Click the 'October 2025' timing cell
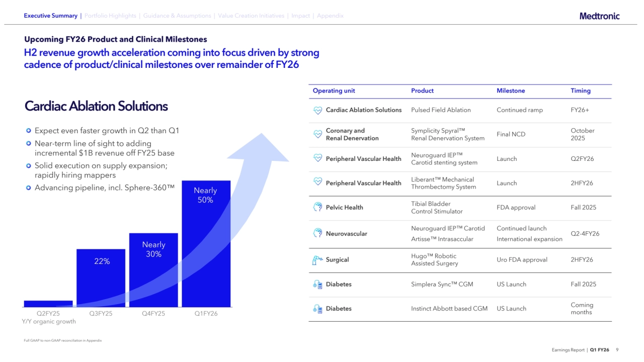The image size is (644, 362). [x=583, y=134]
